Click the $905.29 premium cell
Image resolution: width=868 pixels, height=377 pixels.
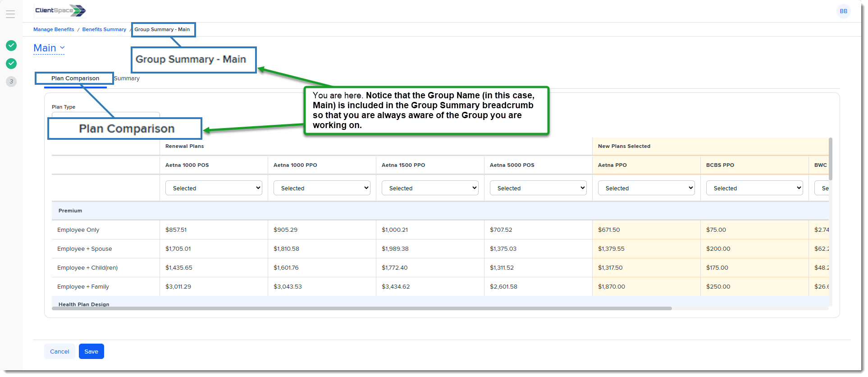[322, 230]
